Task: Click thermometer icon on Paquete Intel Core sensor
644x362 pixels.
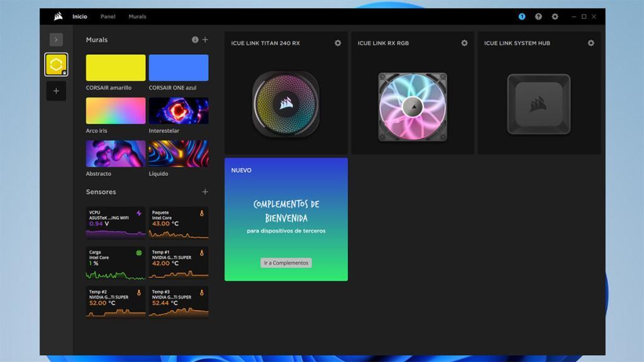Action: tap(202, 213)
